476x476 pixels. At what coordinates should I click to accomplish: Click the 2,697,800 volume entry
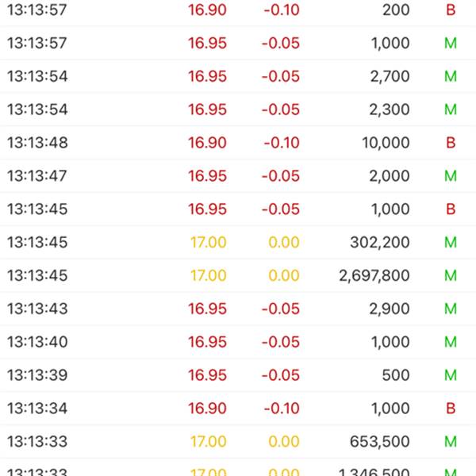click(374, 276)
